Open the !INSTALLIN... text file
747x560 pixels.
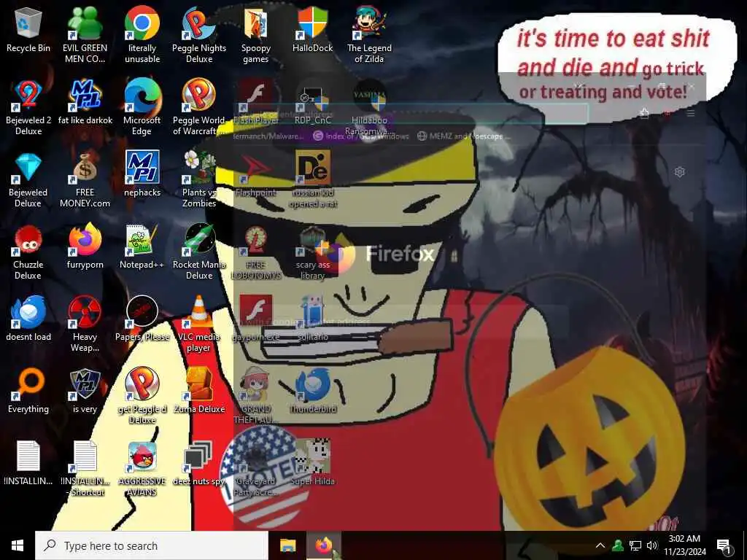tap(28, 463)
